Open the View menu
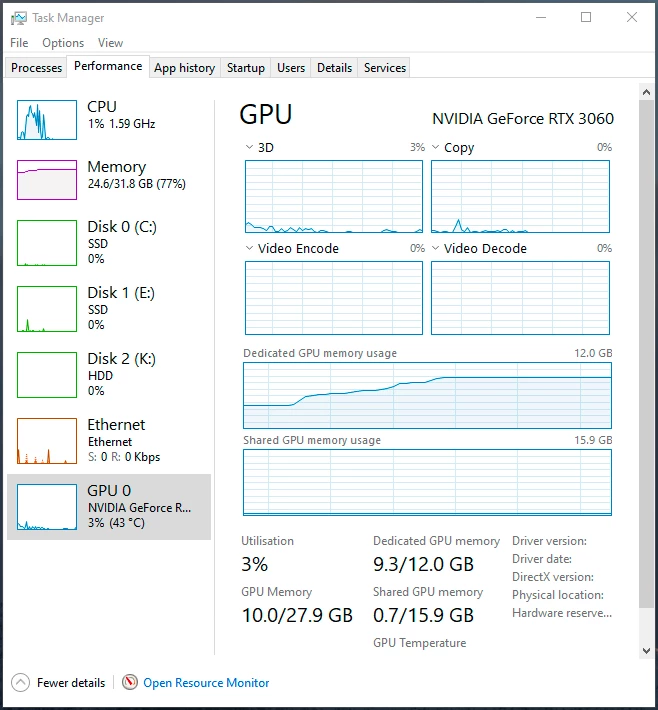Image resolution: width=658 pixels, height=710 pixels. (x=110, y=43)
